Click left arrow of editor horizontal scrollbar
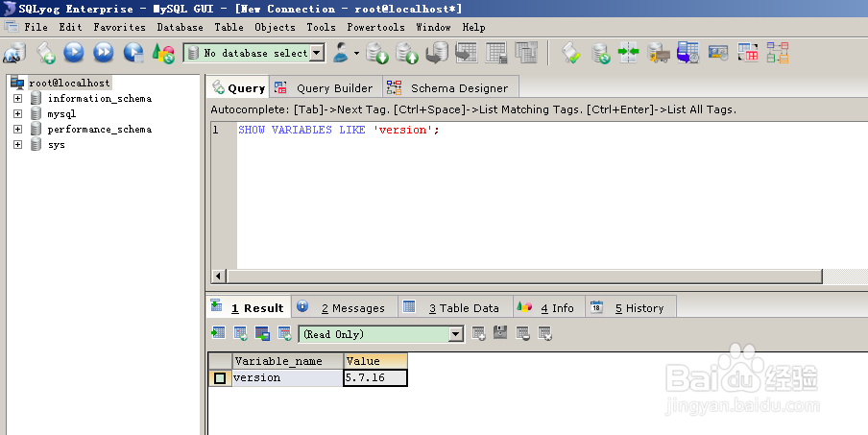 [x=218, y=276]
